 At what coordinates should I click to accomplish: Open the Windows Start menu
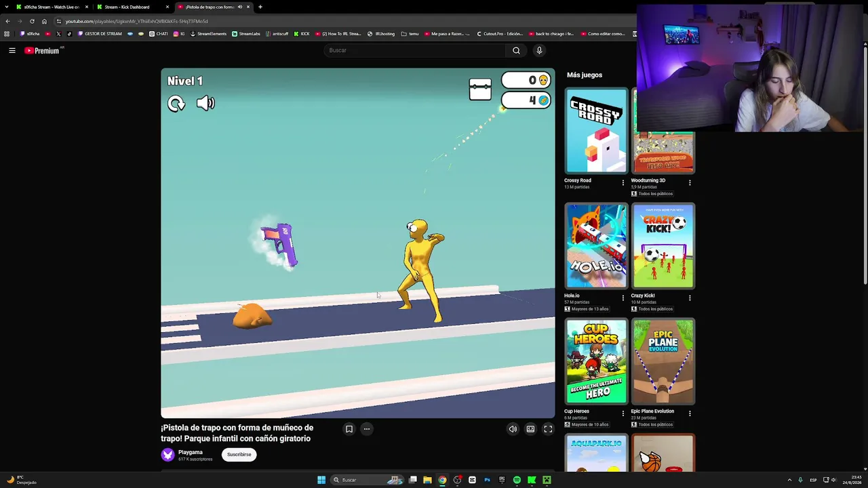(321, 480)
